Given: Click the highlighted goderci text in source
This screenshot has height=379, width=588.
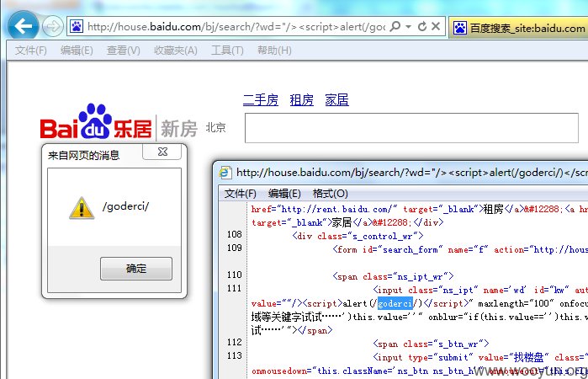Looking at the screenshot, I should (x=395, y=303).
